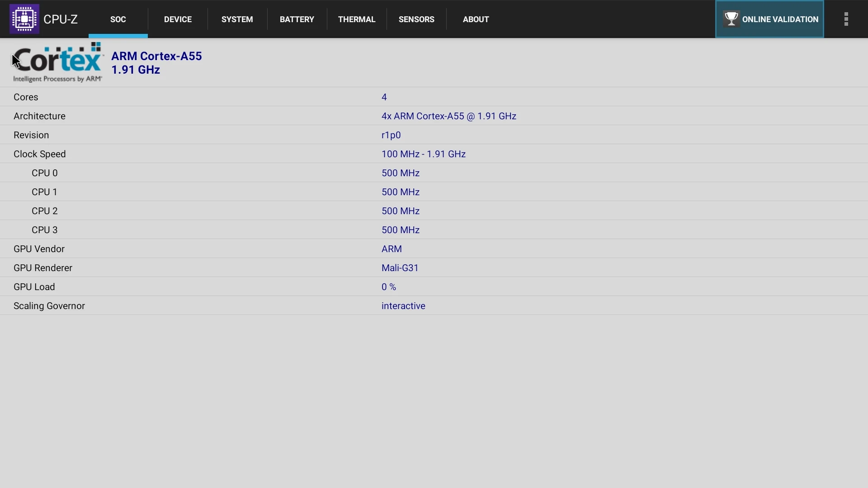Show the ABOUT tab
The width and height of the screenshot is (868, 488).
click(x=476, y=19)
